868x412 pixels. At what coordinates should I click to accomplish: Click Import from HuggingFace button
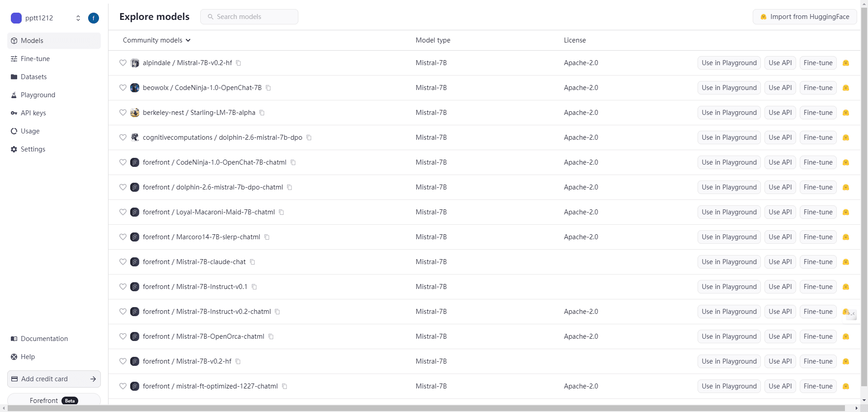805,17
